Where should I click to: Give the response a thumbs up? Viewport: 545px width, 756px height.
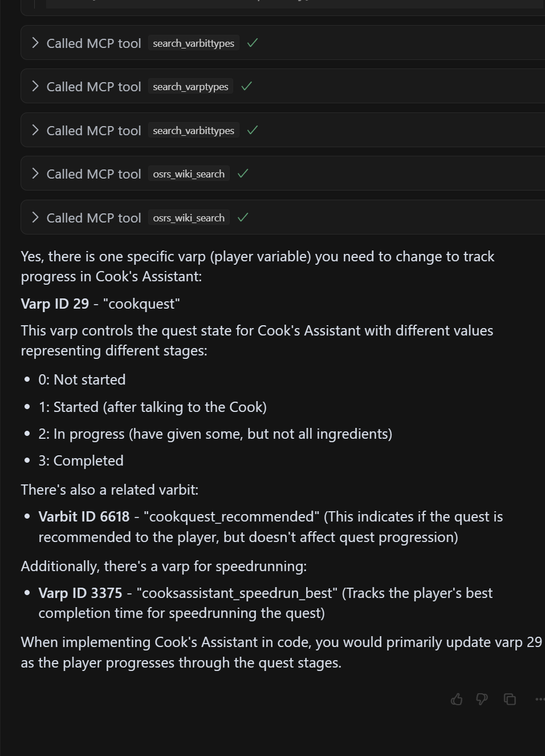(x=457, y=700)
